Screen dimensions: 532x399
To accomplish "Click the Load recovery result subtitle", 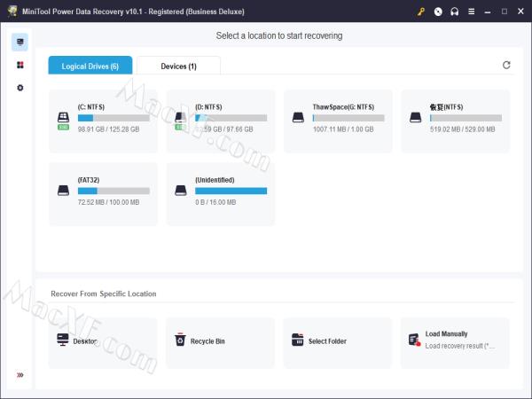I will point(460,346).
